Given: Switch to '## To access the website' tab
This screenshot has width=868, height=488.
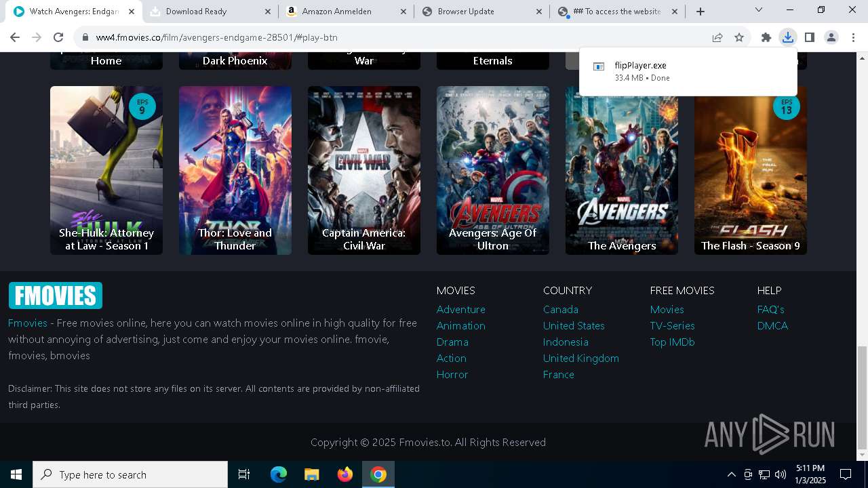Looking at the screenshot, I should click(x=617, y=12).
